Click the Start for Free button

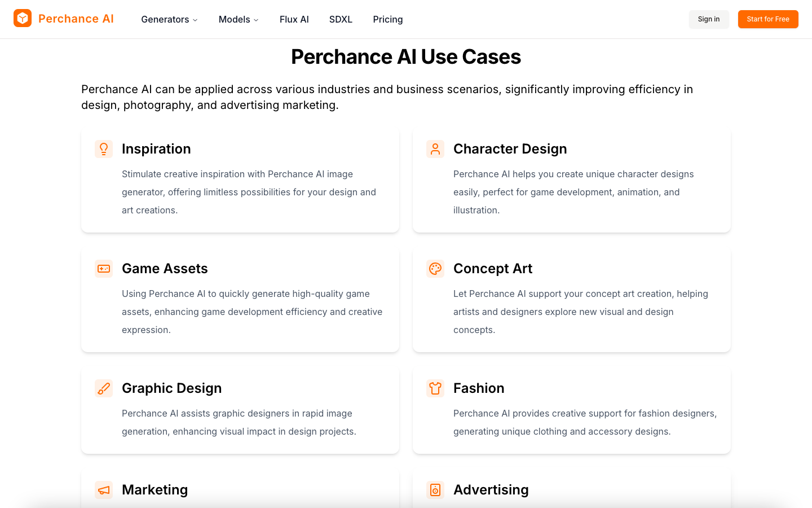[x=768, y=19]
